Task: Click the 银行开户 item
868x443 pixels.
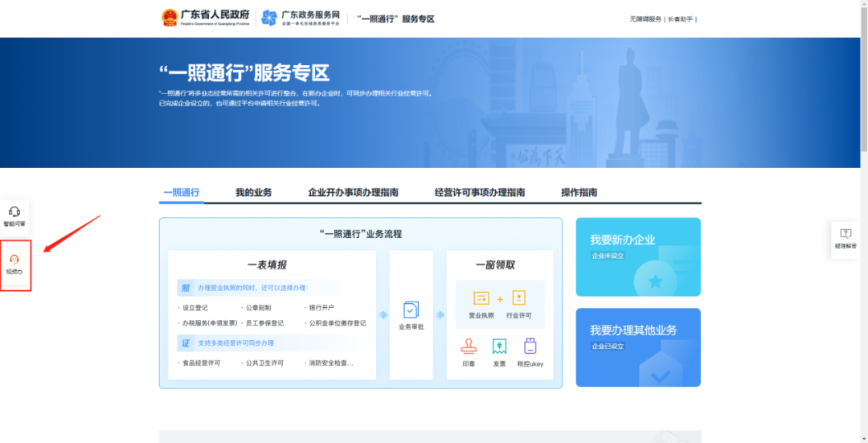Action: pyautogui.click(x=321, y=307)
